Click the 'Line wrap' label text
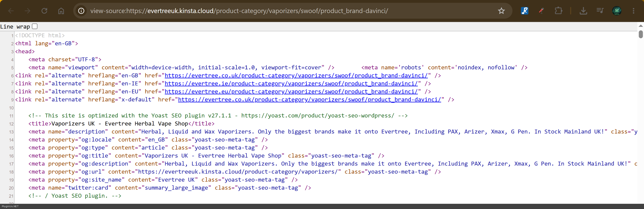The width and height of the screenshot is (644, 209). (15, 26)
